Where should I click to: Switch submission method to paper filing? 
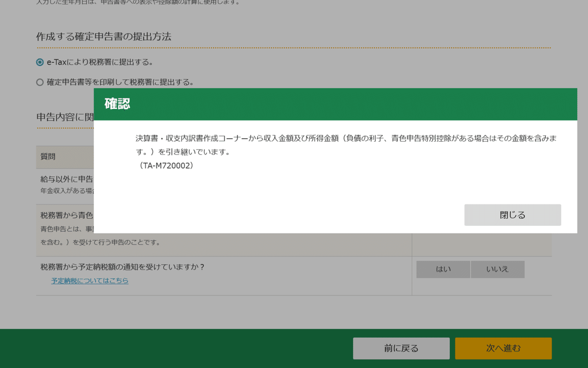(x=39, y=82)
